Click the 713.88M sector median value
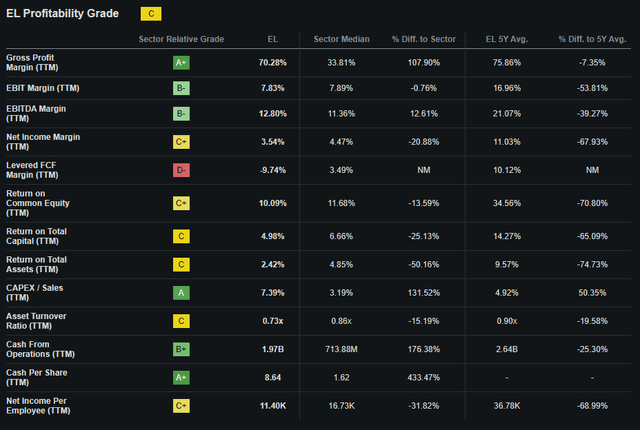The height and width of the screenshot is (430, 640). [x=341, y=349]
